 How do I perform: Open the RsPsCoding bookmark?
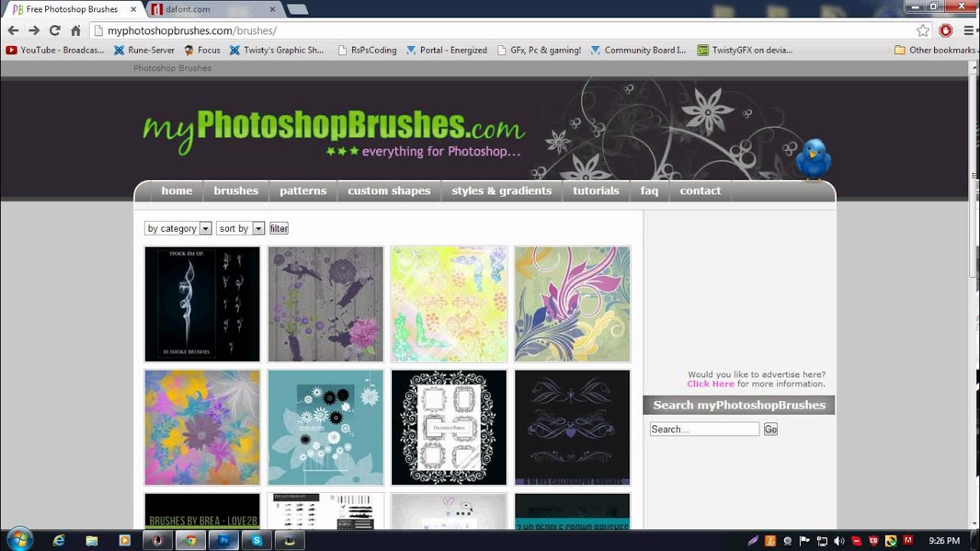(367, 50)
